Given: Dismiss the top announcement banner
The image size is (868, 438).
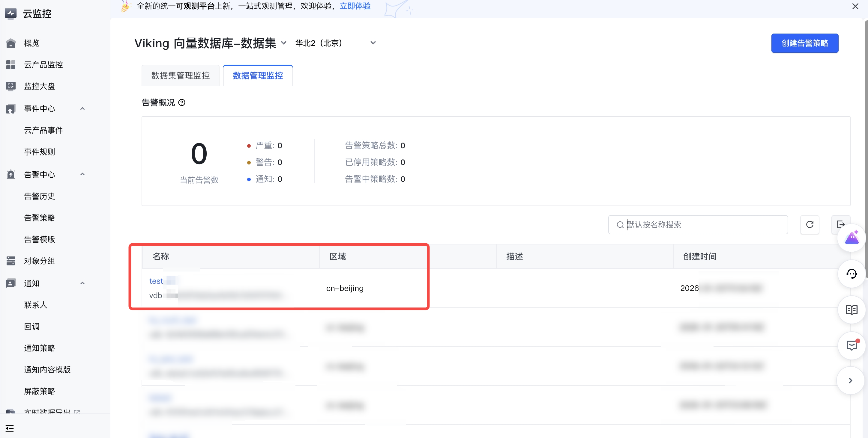Looking at the screenshot, I should (x=855, y=6).
